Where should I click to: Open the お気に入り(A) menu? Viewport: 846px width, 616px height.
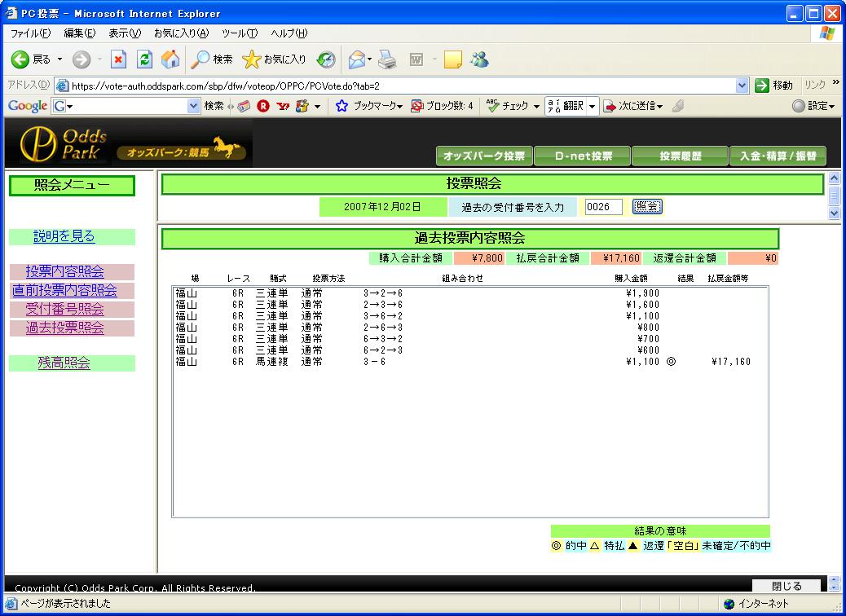pos(181,33)
